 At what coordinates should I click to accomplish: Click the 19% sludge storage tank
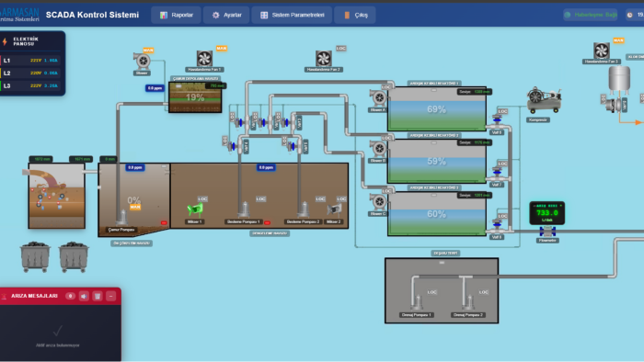(x=195, y=97)
